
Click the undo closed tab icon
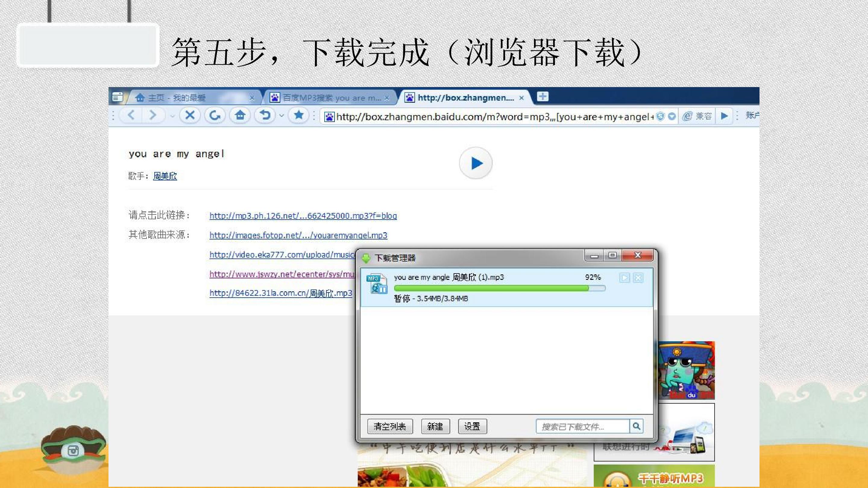[x=265, y=115]
